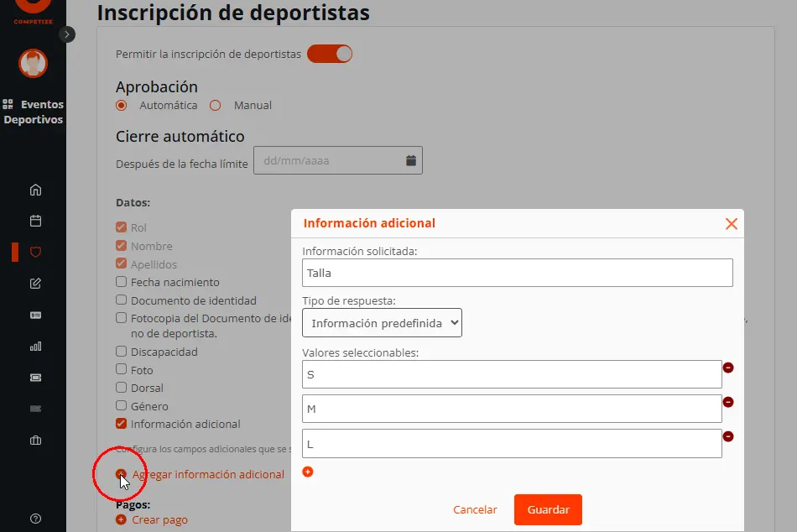Screen dimensions: 797x532
Task: Open the statistics bar chart icon
Action: pyautogui.click(x=34, y=346)
